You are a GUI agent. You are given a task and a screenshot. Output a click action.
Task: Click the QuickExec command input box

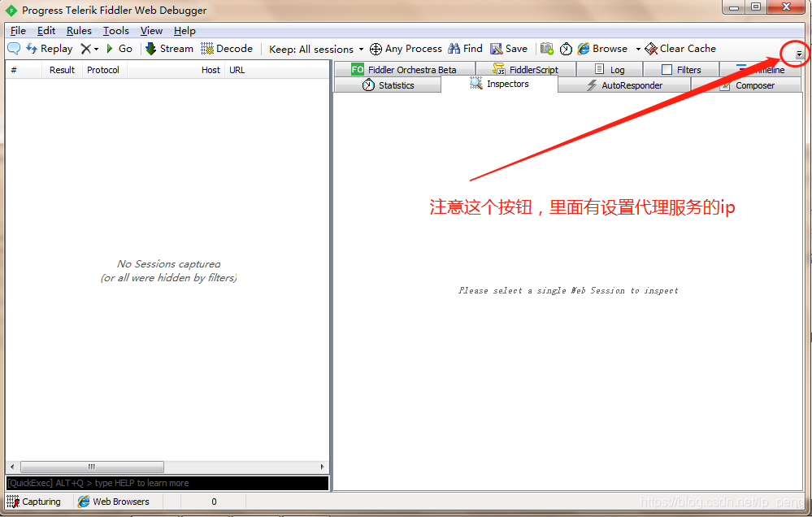(x=167, y=483)
